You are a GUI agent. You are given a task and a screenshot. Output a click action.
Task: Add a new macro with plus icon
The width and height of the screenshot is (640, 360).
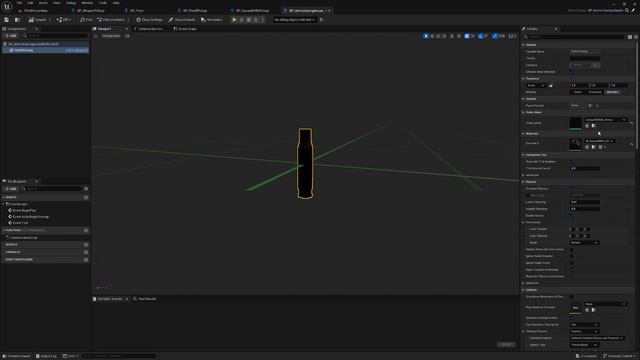pos(86,244)
